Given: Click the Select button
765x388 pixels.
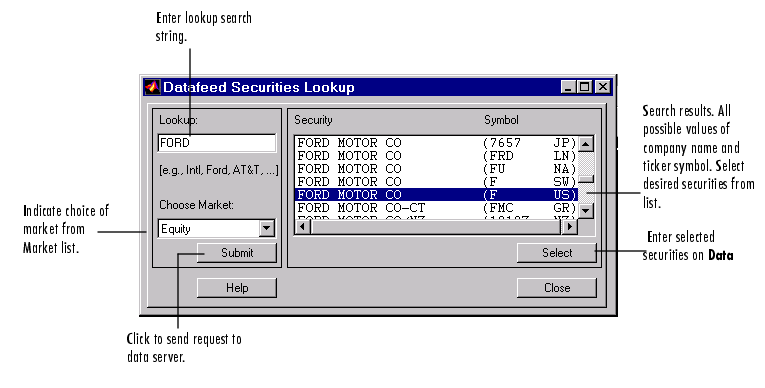Looking at the screenshot, I should 557,253.
